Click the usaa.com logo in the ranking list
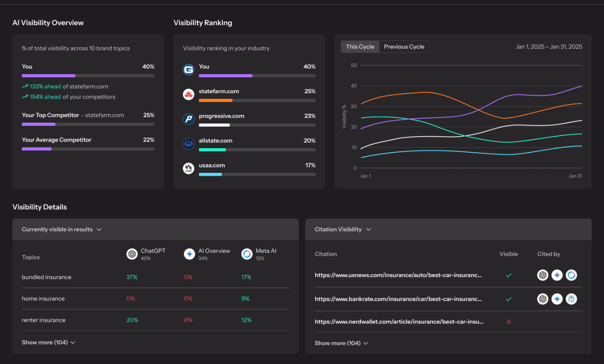This screenshot has width=604, height=364. pos(189,168)
